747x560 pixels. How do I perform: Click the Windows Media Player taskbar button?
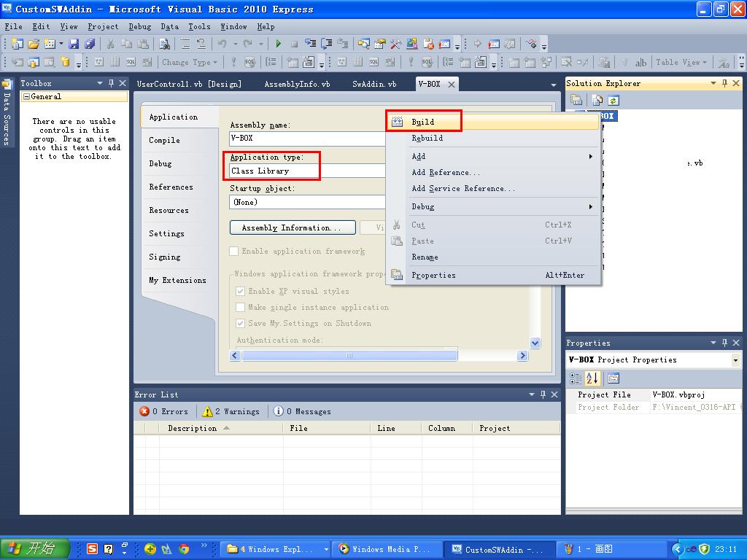pos(388,549)
